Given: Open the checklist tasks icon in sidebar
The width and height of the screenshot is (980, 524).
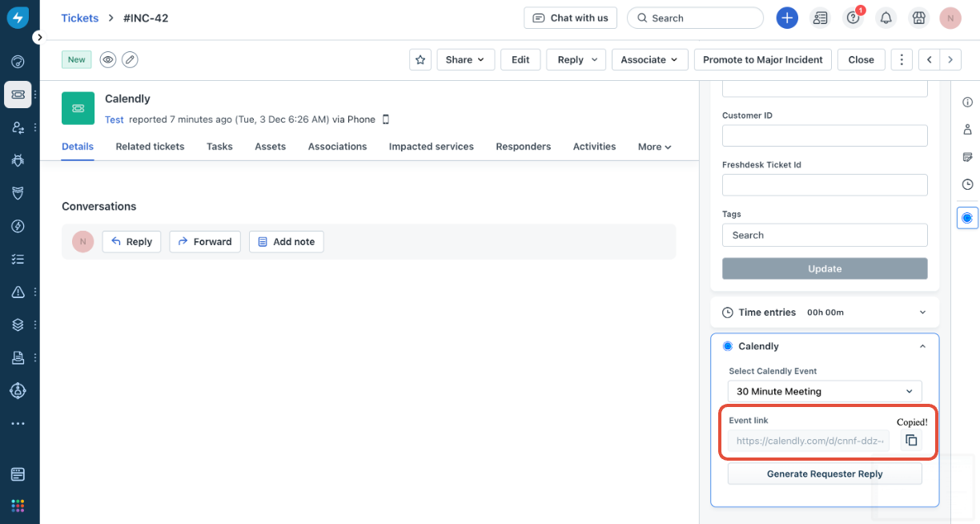Looking at the screenshot, I should pyautogui.click(x=18, y=259).
